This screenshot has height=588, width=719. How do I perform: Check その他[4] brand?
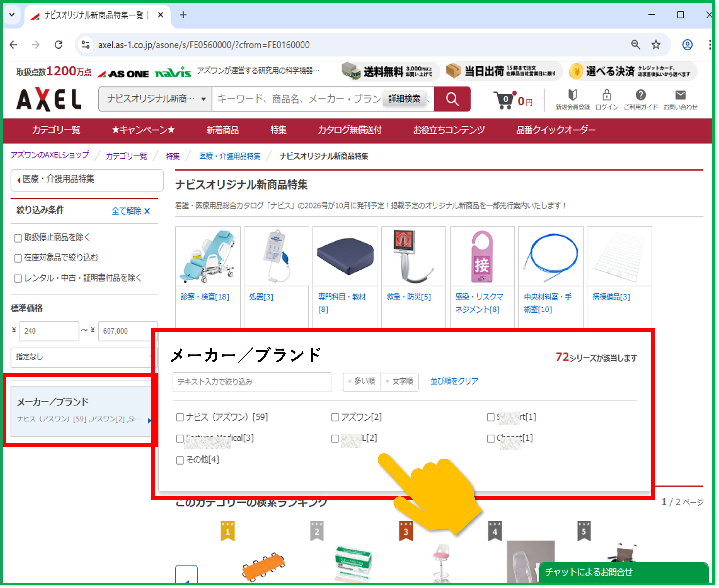click(180, 460)
